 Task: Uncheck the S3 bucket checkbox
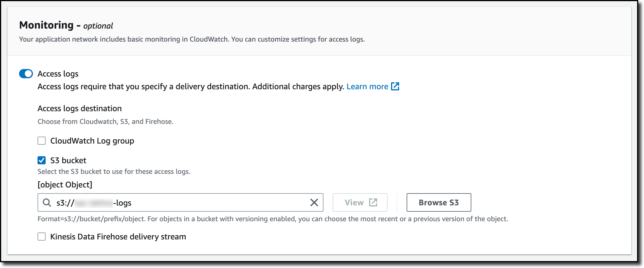pos(42,160)
